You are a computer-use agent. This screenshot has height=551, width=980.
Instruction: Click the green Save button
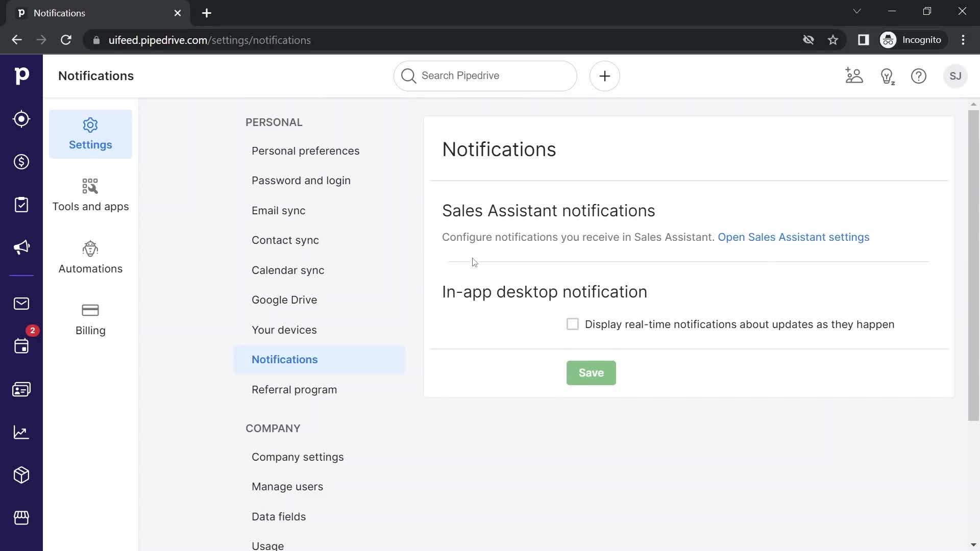coord(591,373)
